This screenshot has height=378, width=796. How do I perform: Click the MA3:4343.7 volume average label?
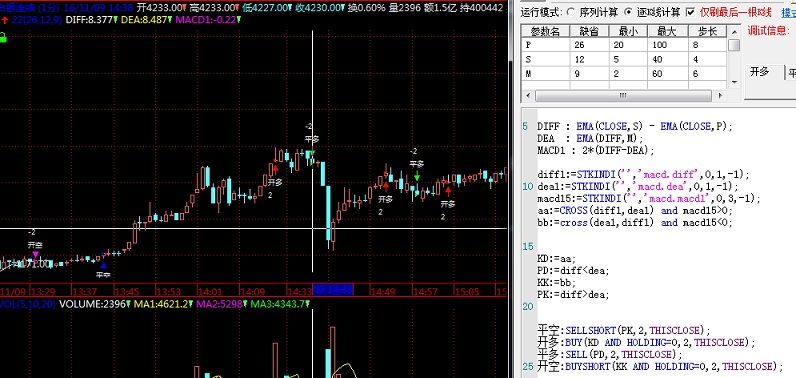click(277, 304)
